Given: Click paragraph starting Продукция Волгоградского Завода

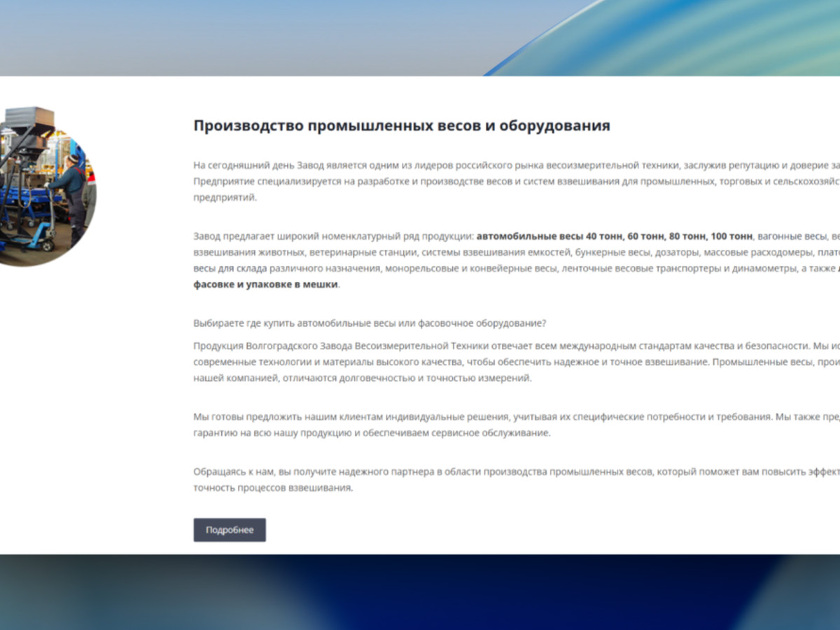Looking at the screenshot, I should click(517, 363).
